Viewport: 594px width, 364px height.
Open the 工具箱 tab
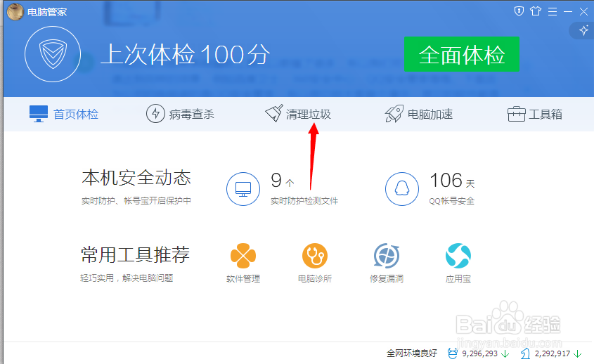click(x=534, y=114)
